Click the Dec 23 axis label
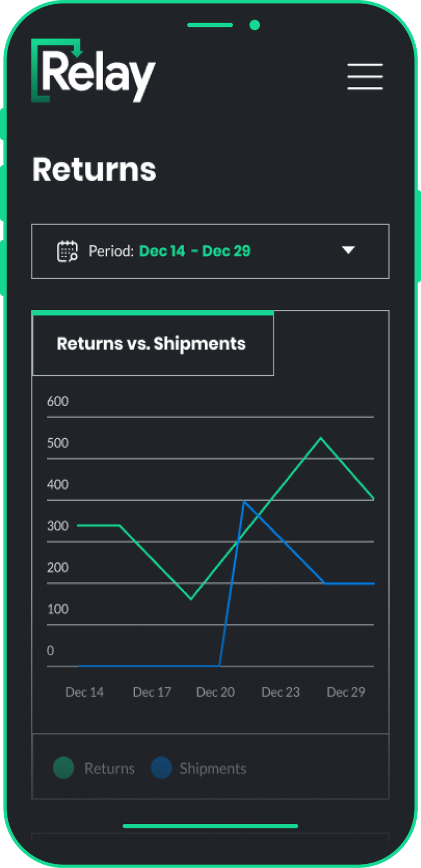 280,692
